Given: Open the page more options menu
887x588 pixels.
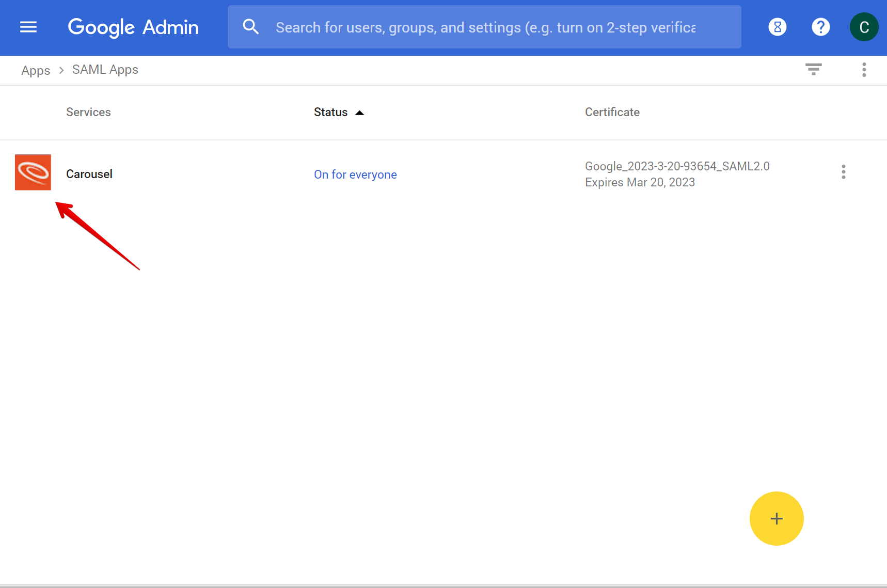Looking at the screenshot, I should (x=864, y=70).
